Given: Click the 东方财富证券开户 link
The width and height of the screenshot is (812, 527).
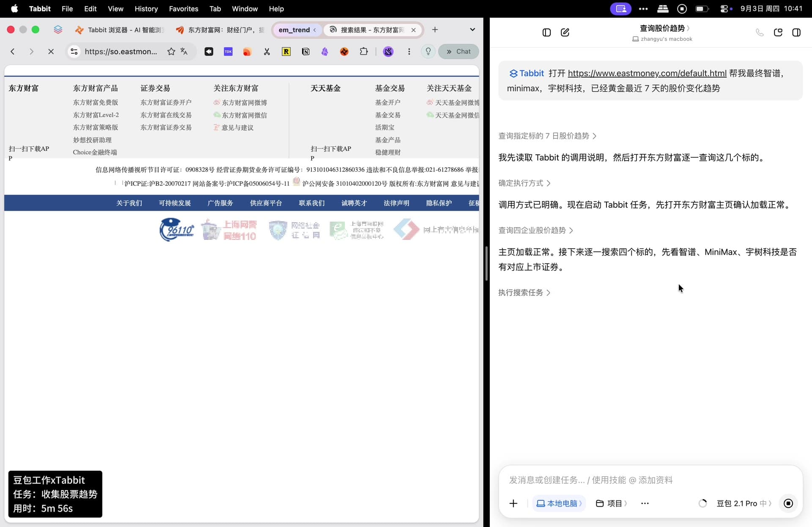Looking at the screenshot, I should tap(166, 102).
